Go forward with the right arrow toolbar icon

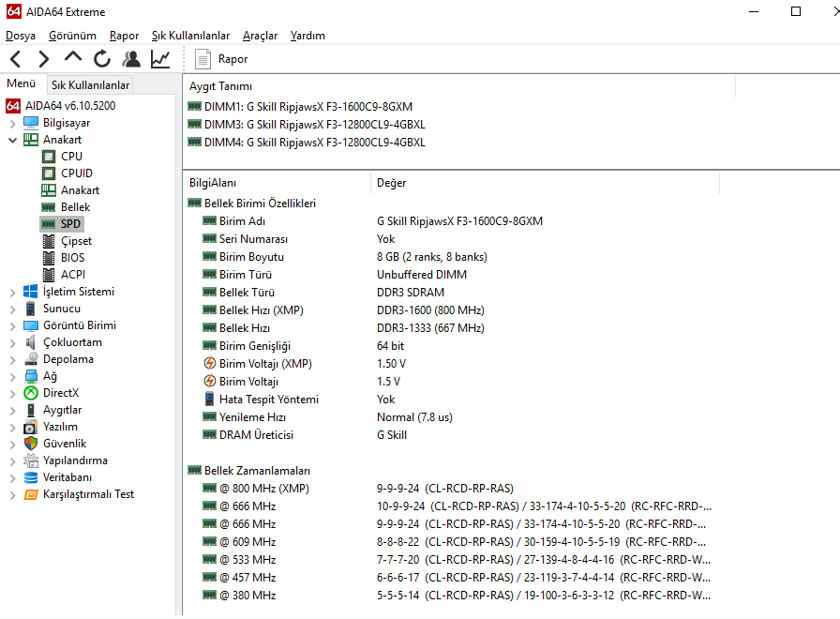pos(44,59)
